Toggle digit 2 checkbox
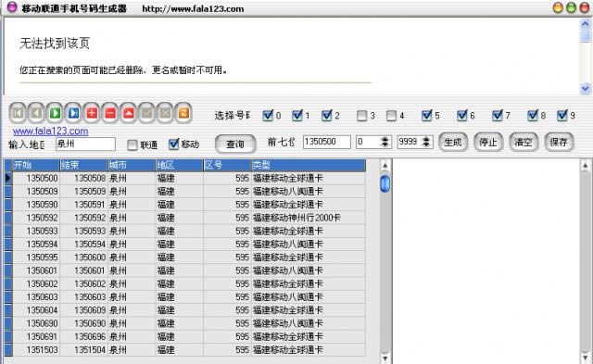Image resolution: width=593 pixels, height=364 pixels. point(327,115)
